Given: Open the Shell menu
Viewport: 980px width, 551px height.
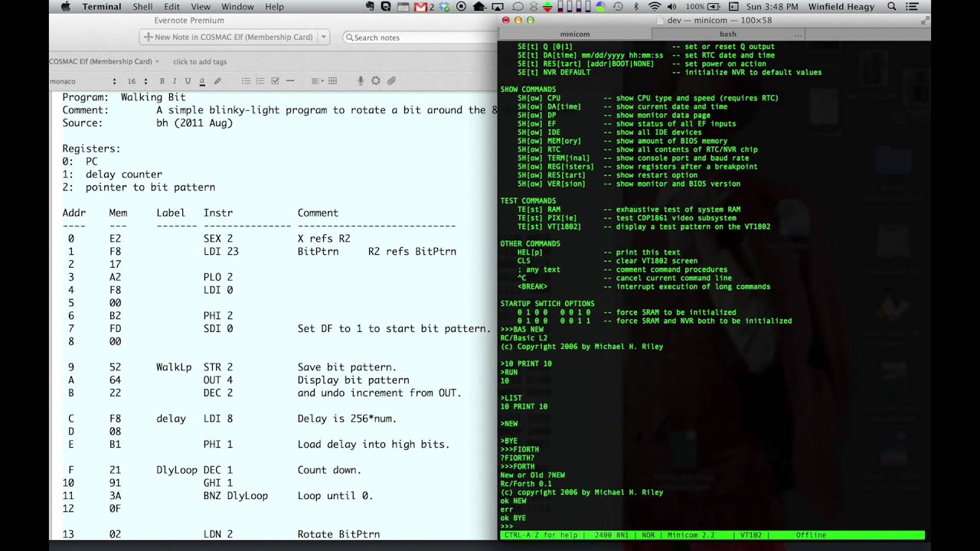Looking at the screenshot, I should pyautogui.click(x=142, y=7).
